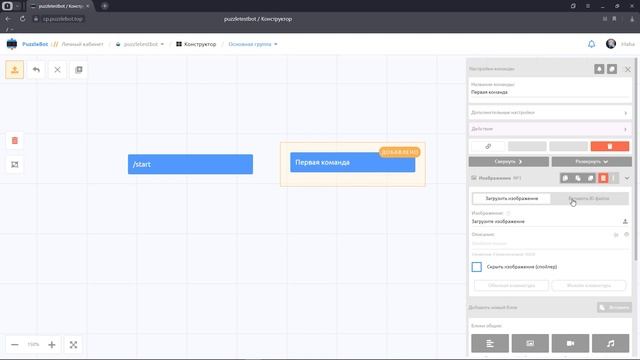The height and width of the screenshot is (360, 640).
Task: Click the paste block button
Action: (614, 307)
